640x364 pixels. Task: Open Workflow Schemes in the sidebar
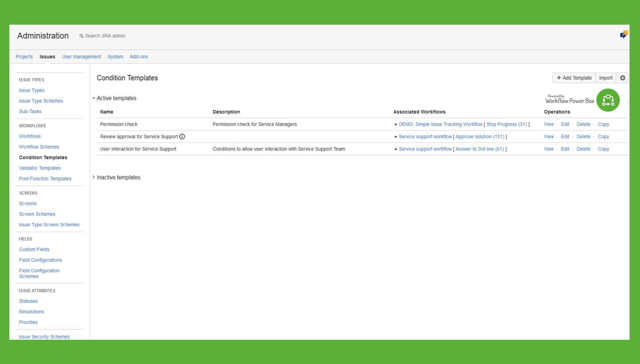pyautogui.click(x=39, y=147)
